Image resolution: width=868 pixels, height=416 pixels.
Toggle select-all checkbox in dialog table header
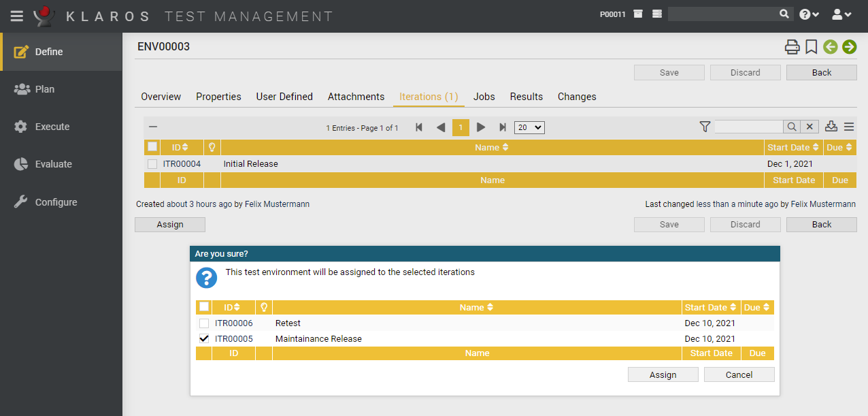[204, 307]
